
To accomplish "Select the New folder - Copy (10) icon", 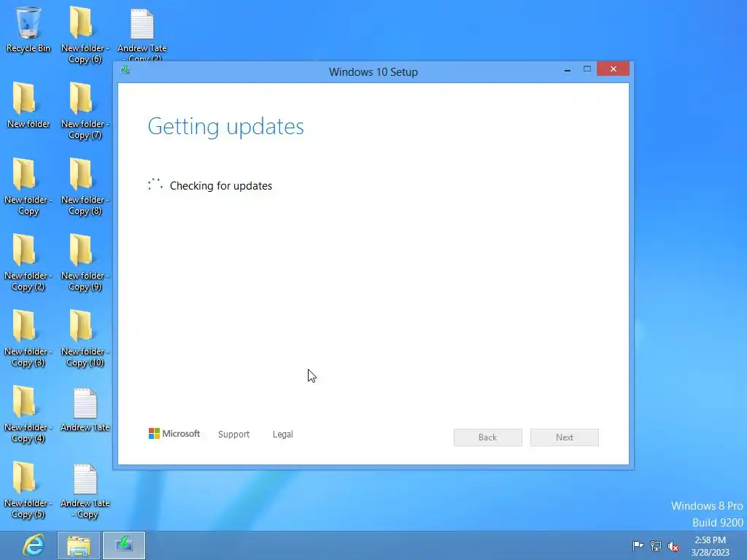I will point(85,338).
